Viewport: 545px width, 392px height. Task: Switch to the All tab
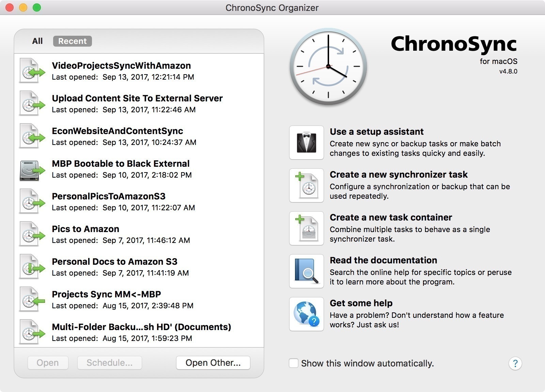37,41
